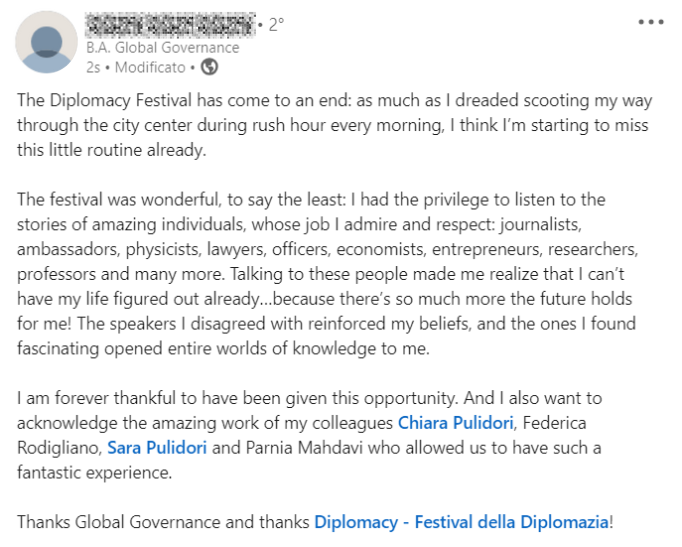Click the 2s post timestamp
This screenshot has height=547, width=682.
click(92, 67)
